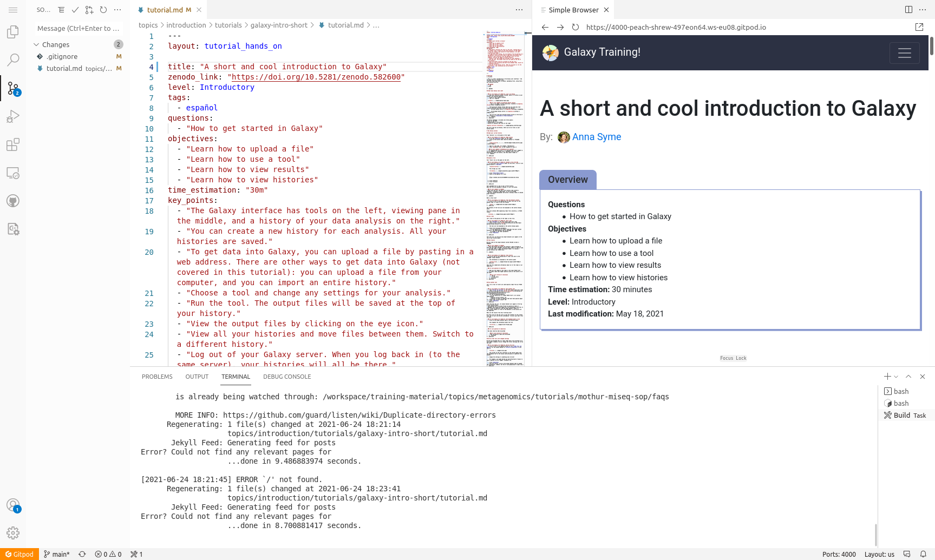Viewport: 935px width, 560px height.
Task: Open the GitHub view in activity bar
Action: tap(13, 201)
